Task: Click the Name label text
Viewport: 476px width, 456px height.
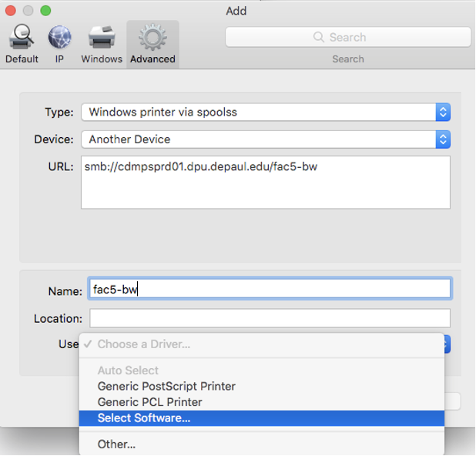Action: pos(65,291)
